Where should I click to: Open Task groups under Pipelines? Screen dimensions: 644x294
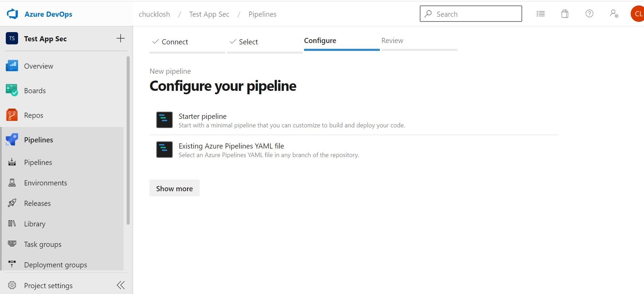(x=43, y=244)
